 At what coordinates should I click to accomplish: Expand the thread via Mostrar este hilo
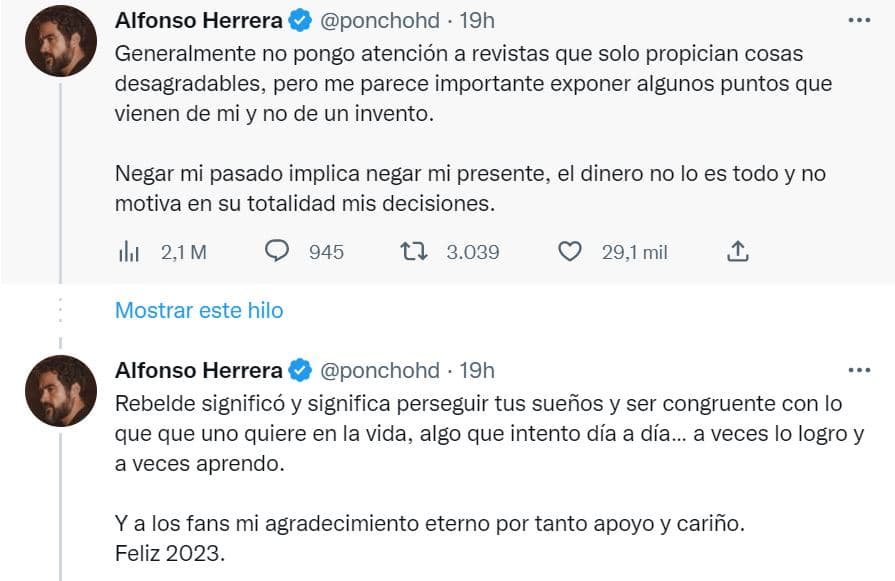pos(199,310)
